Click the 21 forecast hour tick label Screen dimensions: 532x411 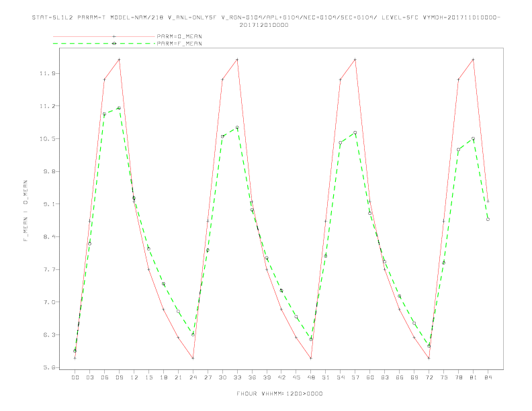click(x=178, y=377)
